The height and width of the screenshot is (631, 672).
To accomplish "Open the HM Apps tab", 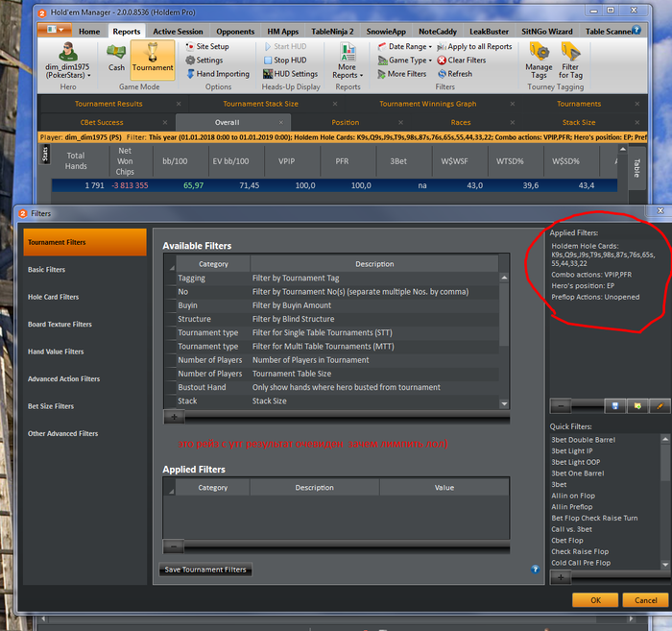I will coord(283,32).
